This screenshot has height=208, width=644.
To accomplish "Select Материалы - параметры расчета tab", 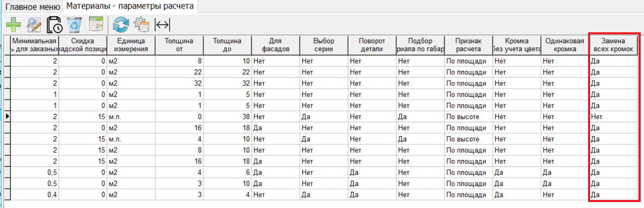I will [130, 6].
